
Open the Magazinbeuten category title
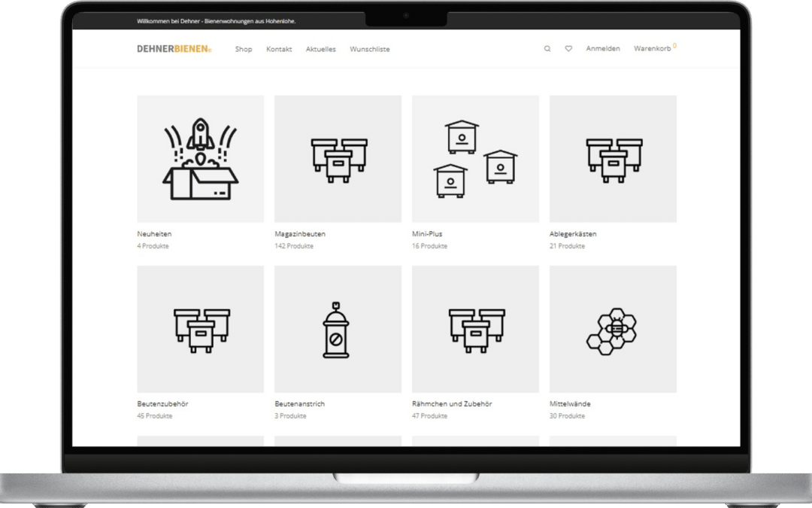(300, 234)
